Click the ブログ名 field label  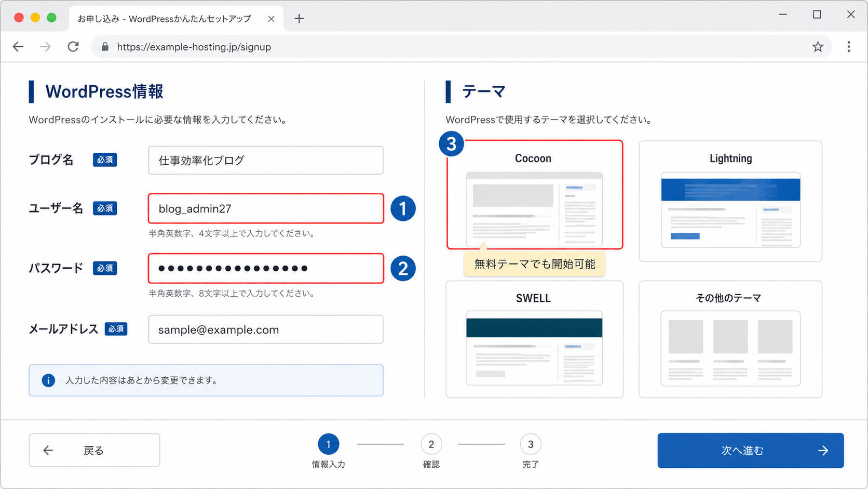click(51, 160)
